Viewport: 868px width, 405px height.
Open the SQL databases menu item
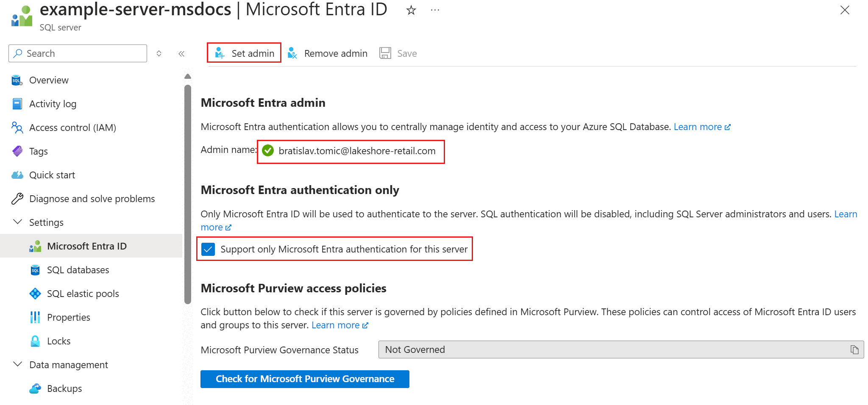[78, 270]
